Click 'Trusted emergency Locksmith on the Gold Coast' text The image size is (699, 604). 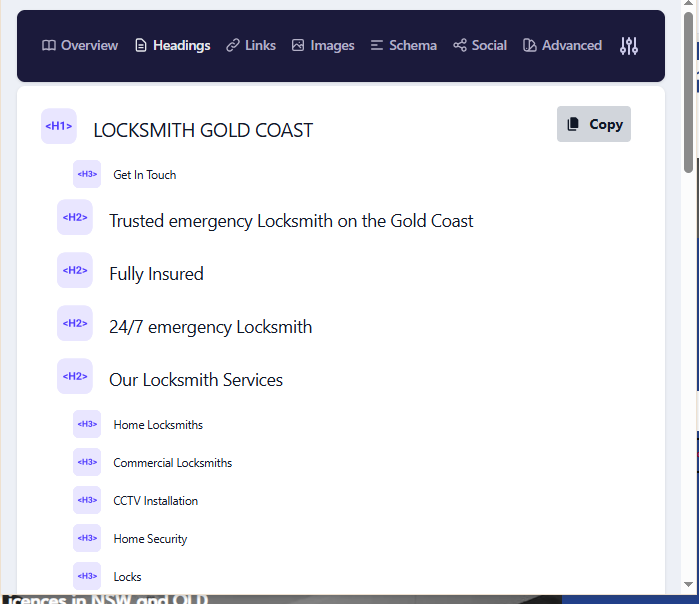pos(291,221)
